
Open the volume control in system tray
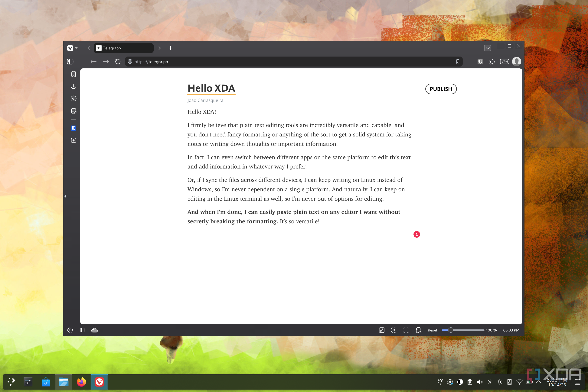(x=479, y=382)
